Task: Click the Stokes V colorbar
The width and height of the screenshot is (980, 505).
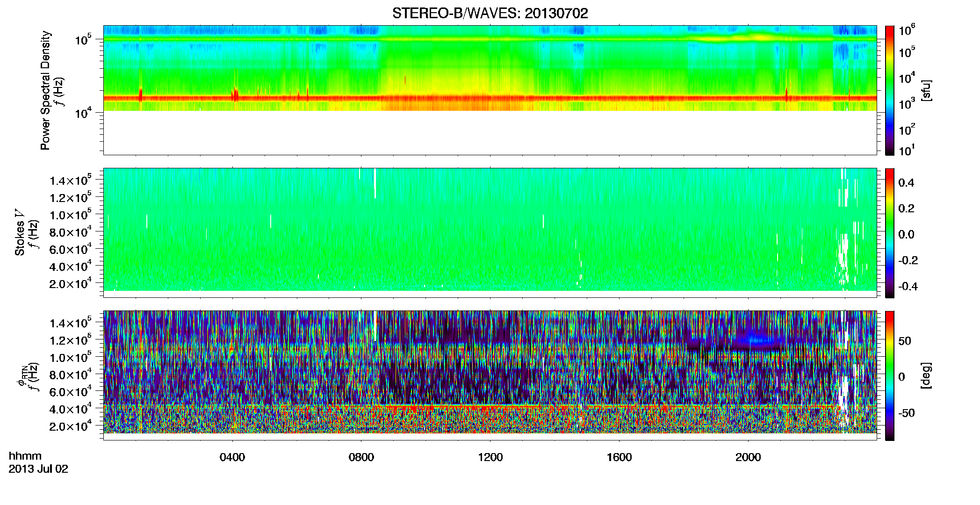Action: (x=890, y=233)
